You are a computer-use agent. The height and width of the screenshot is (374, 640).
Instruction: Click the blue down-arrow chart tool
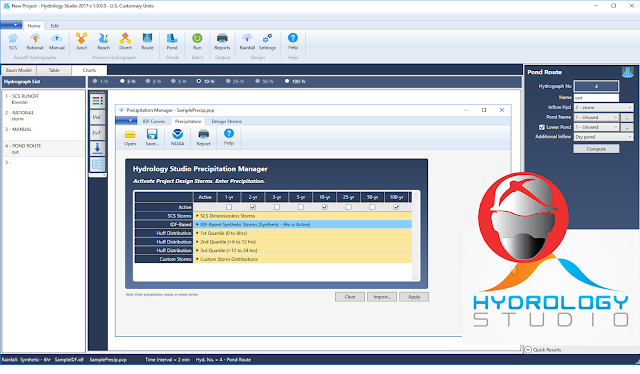97,148
